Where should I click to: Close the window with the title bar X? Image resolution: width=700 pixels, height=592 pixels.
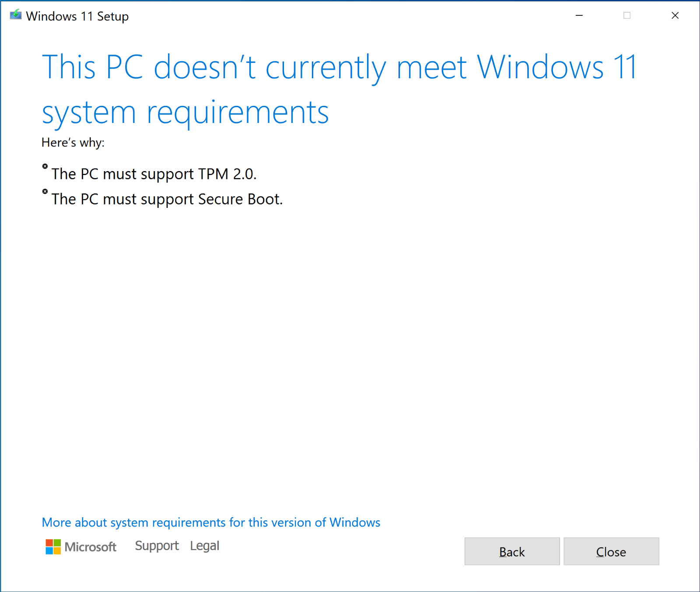(675, 15)
